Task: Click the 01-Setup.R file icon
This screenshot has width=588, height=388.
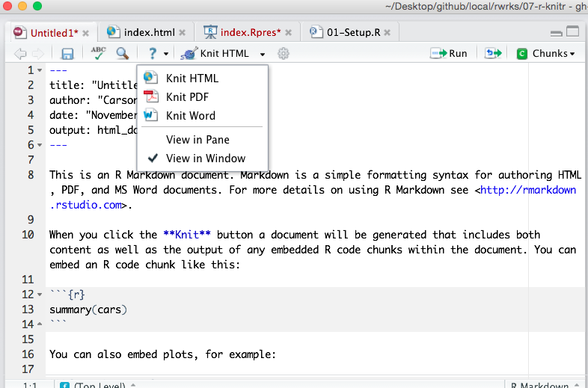Action: (316, 32)
